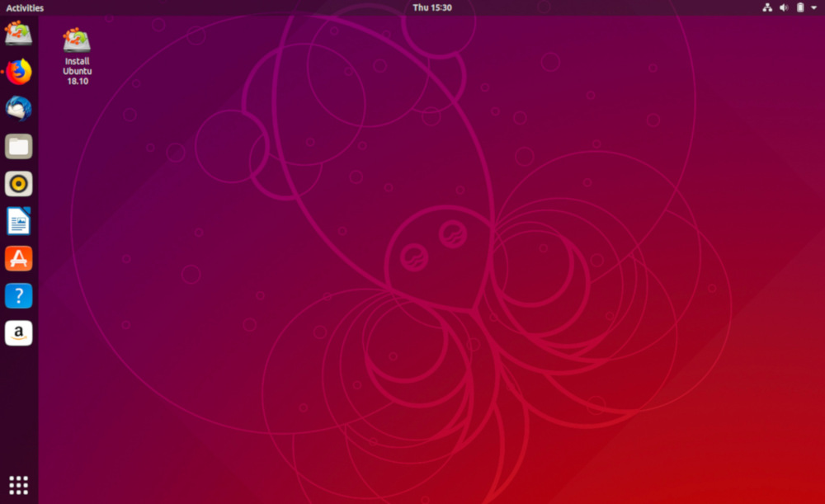The image size is (825, 504).
Task: Open Ubuntu Software store
Action: [x=19, y=258]
